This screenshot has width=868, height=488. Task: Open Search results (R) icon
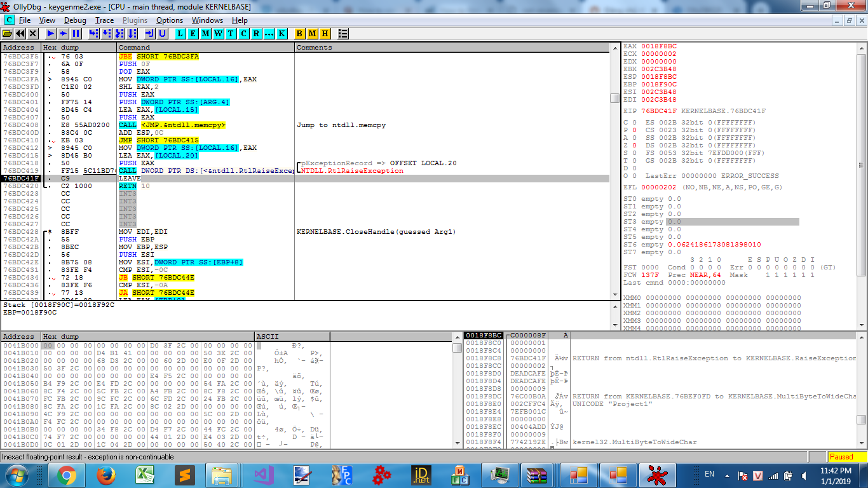pos(257,33)
